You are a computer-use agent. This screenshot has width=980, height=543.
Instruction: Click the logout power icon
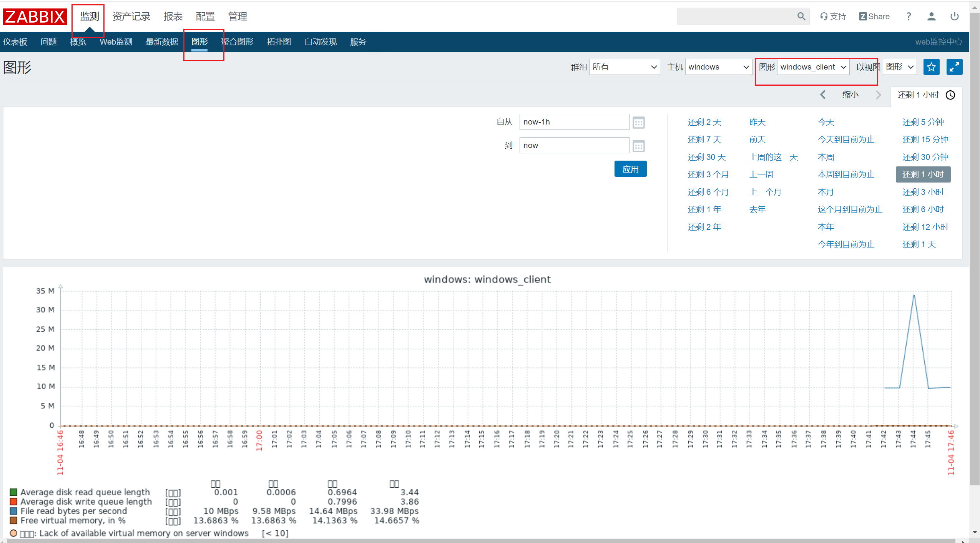tap(954, 17)
